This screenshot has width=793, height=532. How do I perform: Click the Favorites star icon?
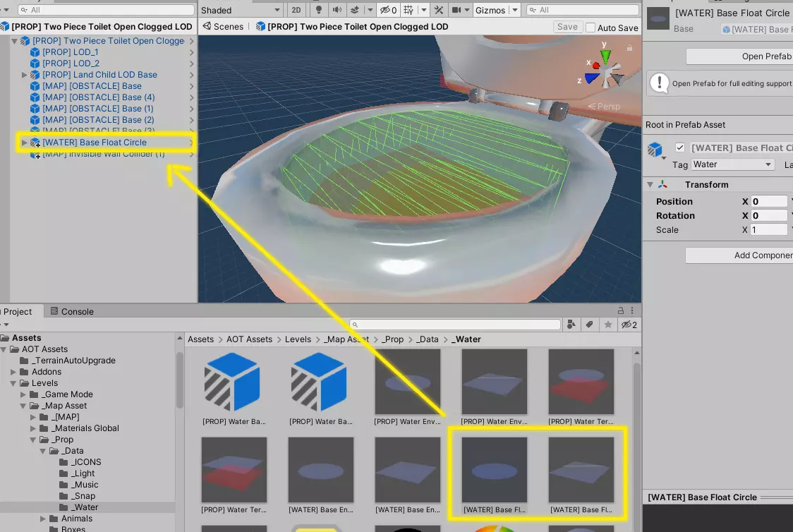tap(608, 325)
